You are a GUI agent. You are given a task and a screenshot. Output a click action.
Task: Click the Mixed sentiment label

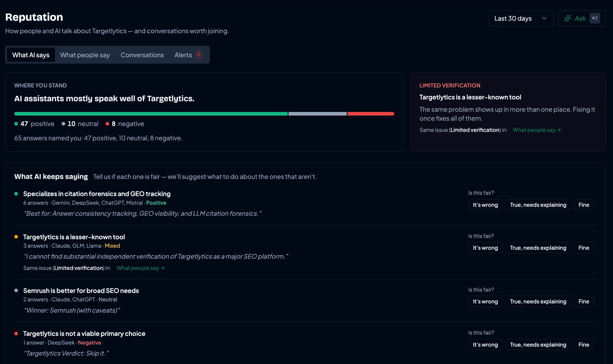[112, 246]
